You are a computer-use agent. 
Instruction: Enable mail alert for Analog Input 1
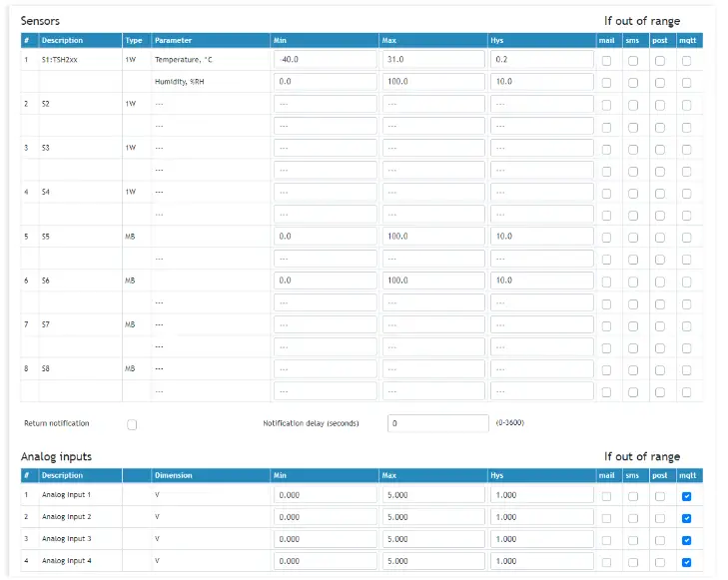coord(606,496)
